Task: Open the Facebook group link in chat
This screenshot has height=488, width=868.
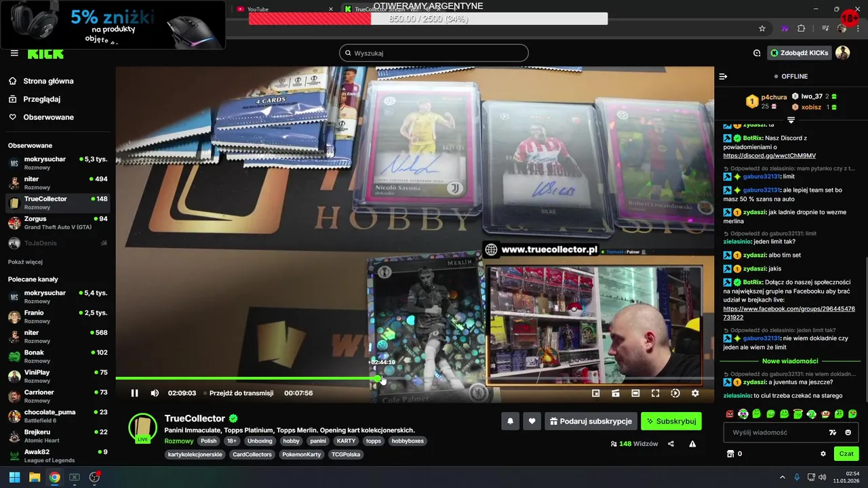Action: point(789,313)
